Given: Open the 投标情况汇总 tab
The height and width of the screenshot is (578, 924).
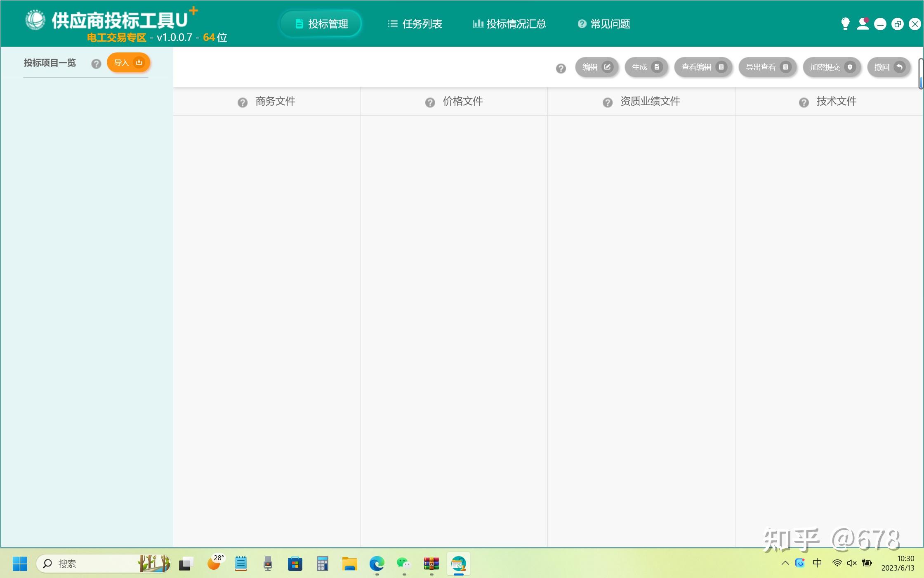Looking at the screenshot, I should click(x=509, y=24).
